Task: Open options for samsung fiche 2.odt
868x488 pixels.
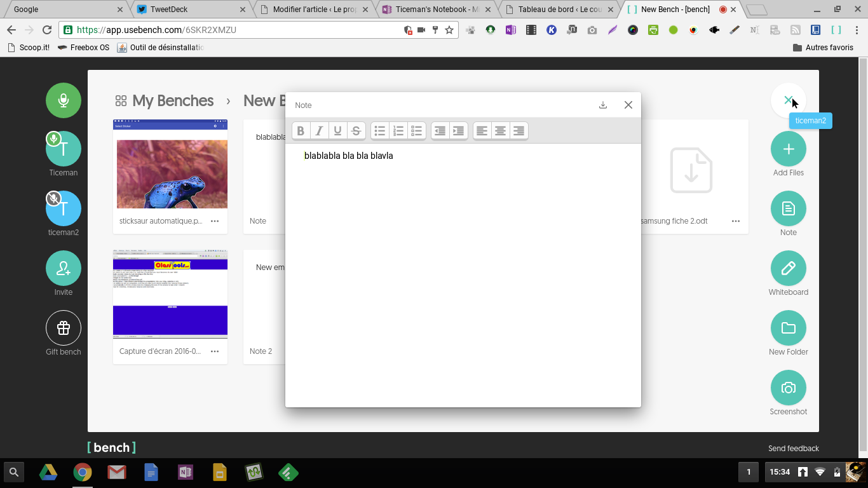Action: coord(735,221)
